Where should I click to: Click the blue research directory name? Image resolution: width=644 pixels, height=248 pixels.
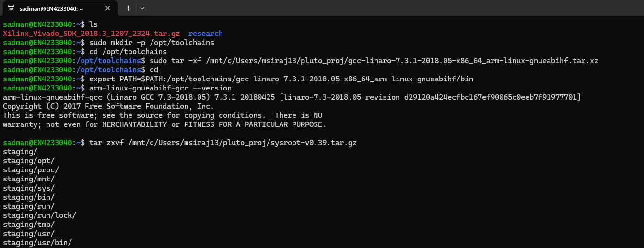[205, 34]
